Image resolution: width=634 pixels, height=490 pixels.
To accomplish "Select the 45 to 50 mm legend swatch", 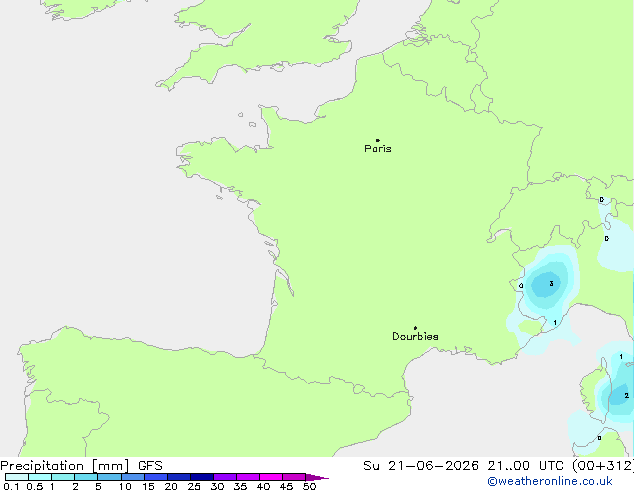I will 294,477.
